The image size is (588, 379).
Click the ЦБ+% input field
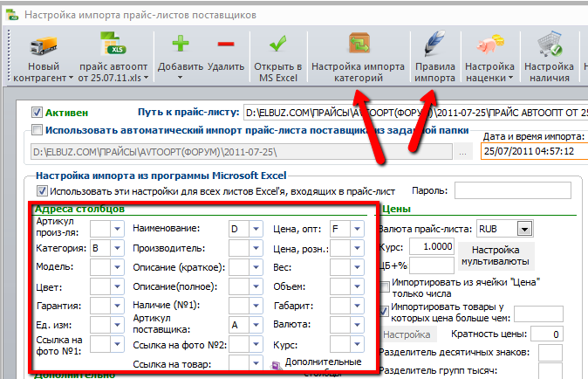pyautogui.click(x=432, y=265)
